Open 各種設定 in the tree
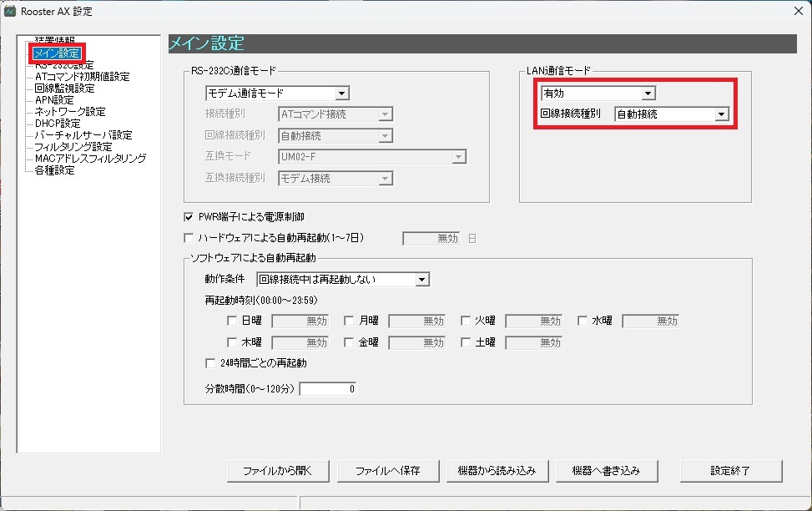This screenshot has width=812, height=511. tap(54, 170)
